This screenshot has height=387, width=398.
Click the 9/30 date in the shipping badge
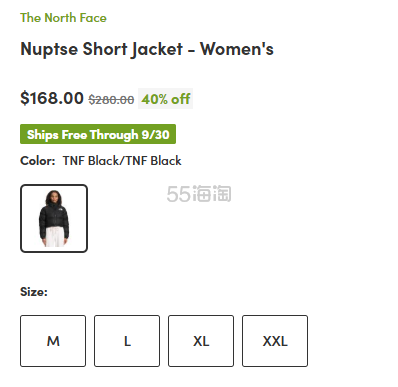pyautogui.click(x=155, y=135)
